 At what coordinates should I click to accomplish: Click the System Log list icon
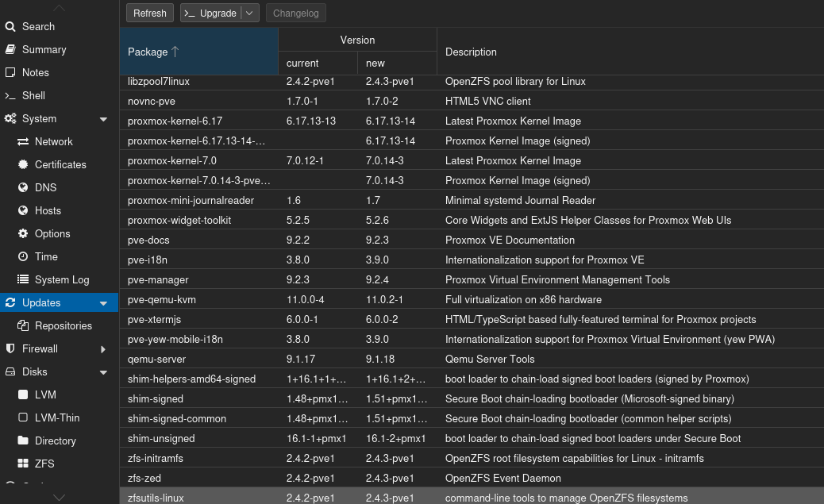click(x=22, y=279)
